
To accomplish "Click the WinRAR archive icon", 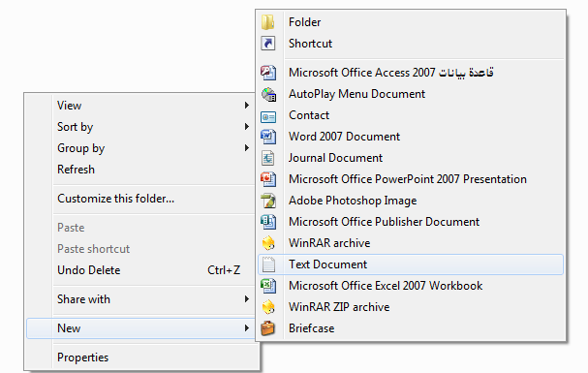I will point(268,243).
